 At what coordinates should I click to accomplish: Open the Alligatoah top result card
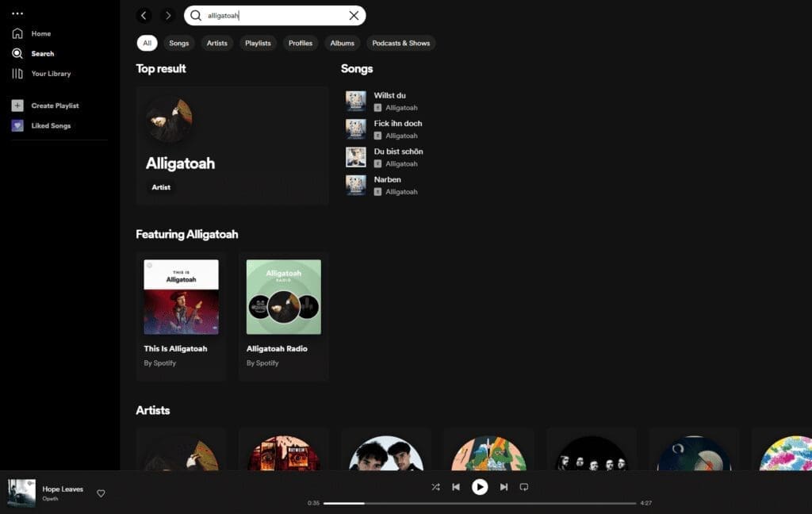point(232,146)
